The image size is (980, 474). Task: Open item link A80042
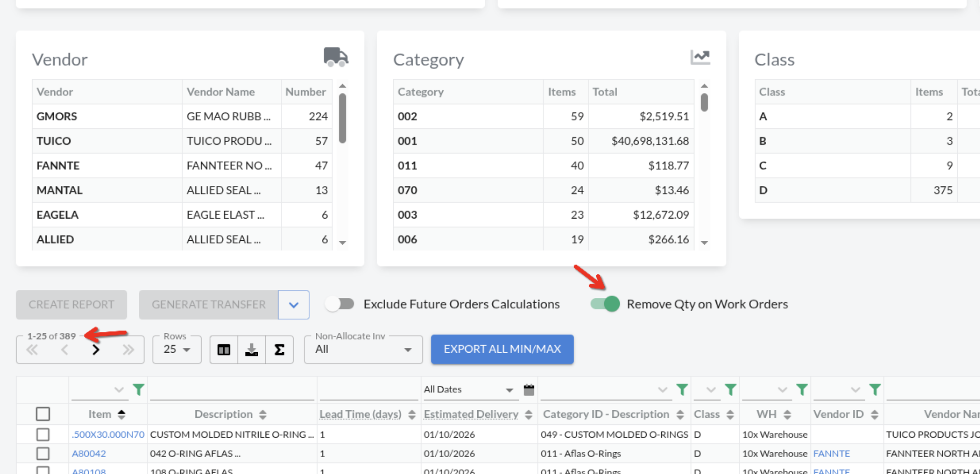coord(89,454)
